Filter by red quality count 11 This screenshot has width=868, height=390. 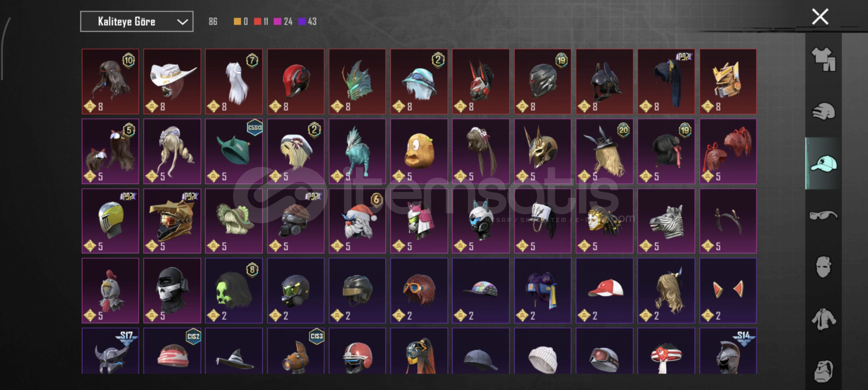coord(261,22)
